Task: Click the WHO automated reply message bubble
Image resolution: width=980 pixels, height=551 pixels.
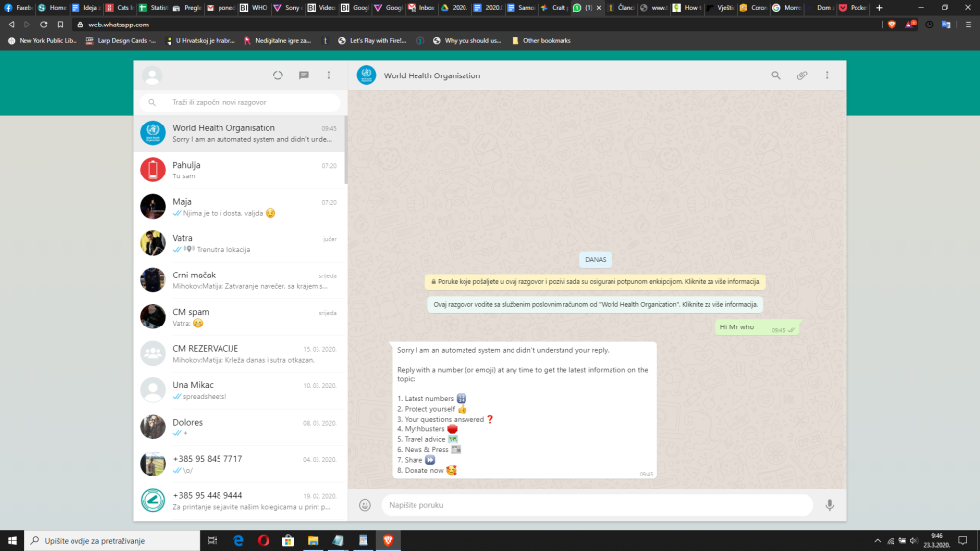Action: [x=523, y=410]
